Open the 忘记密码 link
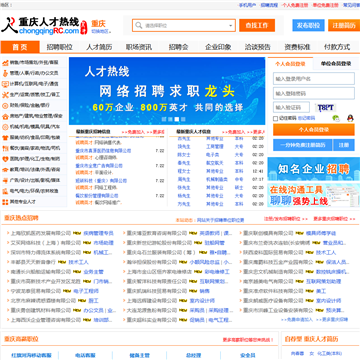The image size is (360, 360). 306,118
